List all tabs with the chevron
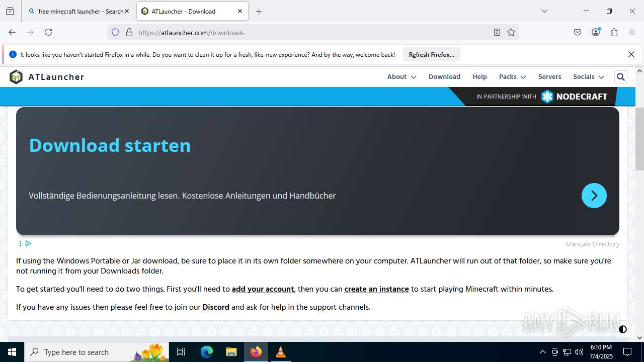Viewport: 644px width, 362px height. pyautogui.click(x=544, y=11)
